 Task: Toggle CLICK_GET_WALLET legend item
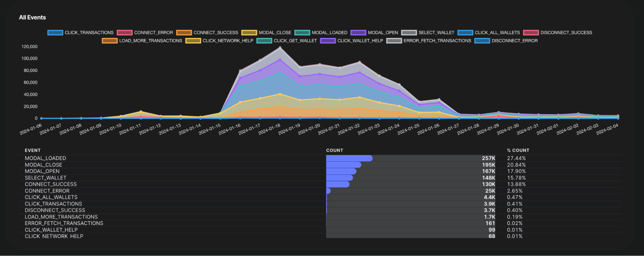[264, 41]
